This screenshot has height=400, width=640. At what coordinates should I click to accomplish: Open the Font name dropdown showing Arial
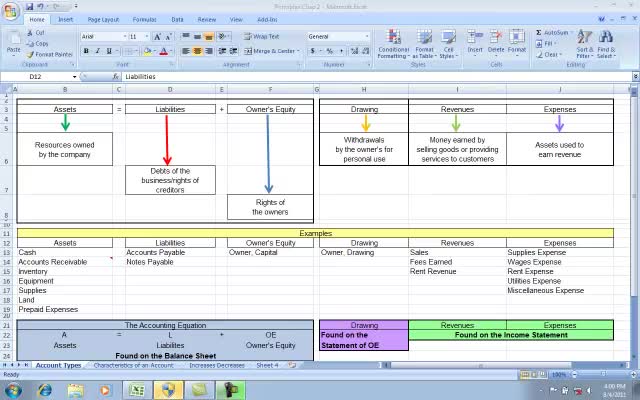tap(122, 36)
